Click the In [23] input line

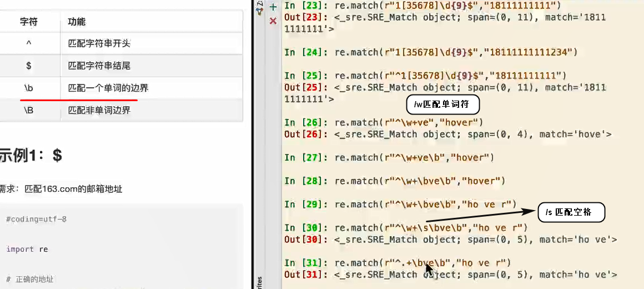click(422, 6)
